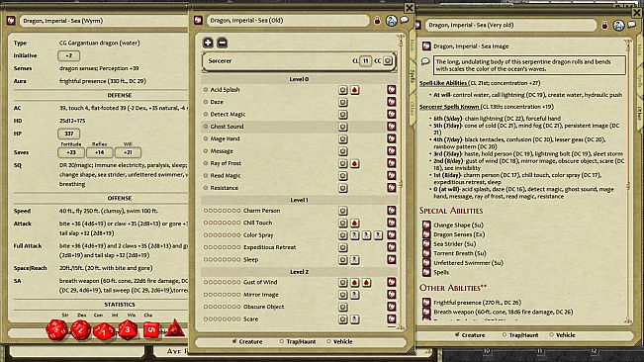Image resolution: width=644 pixels, height=362 pixels.
Task: Roll the red d20 die
Action: [x=56, y=329]
